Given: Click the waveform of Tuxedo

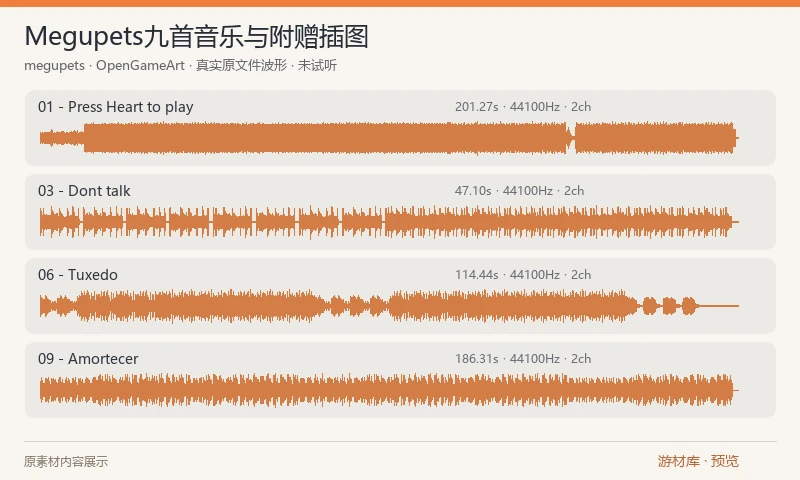Looking at the screenshot, I should (x=389, y=306).
